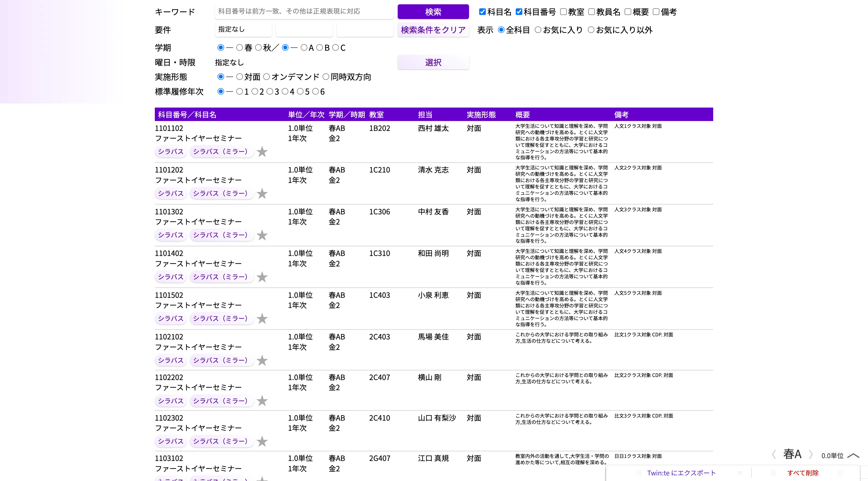This screenshot has width=868, height=481.
Task: Focus the キーワード search input field
Action: click(x=304, y=11)
